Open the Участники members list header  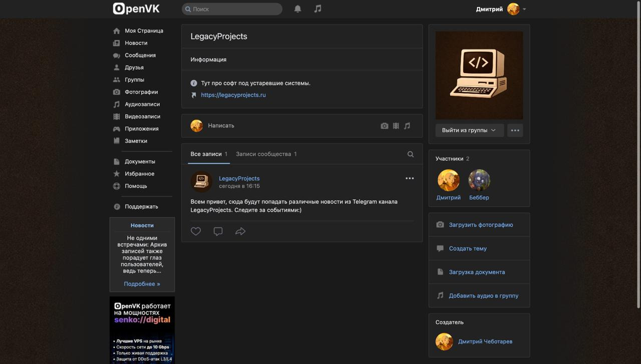click(452, 159)
